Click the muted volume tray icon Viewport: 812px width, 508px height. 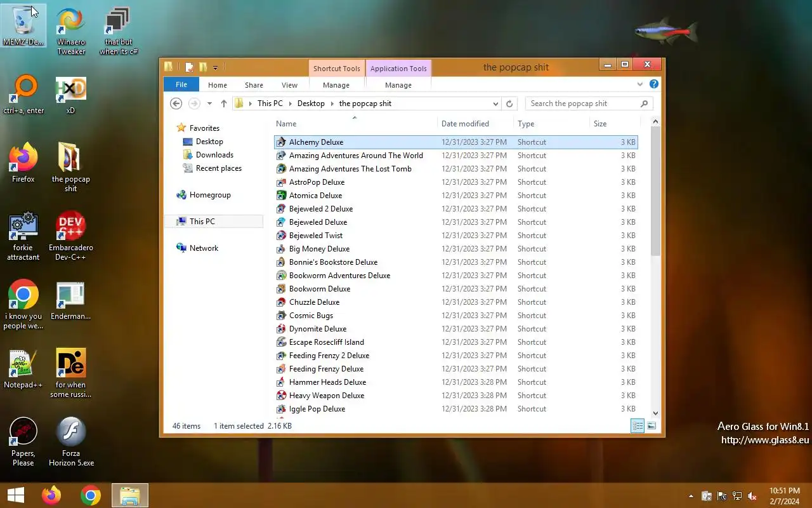point(752,496)
